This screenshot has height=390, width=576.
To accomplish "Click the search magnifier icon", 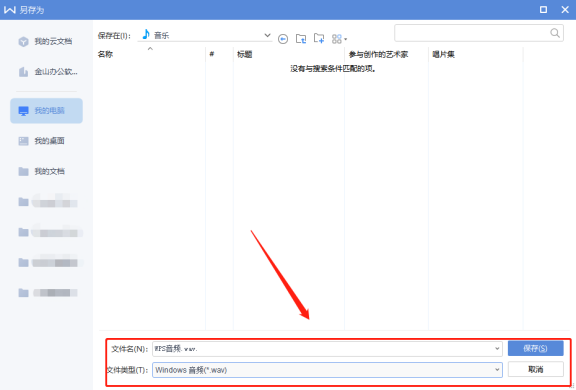I will 555,33.
